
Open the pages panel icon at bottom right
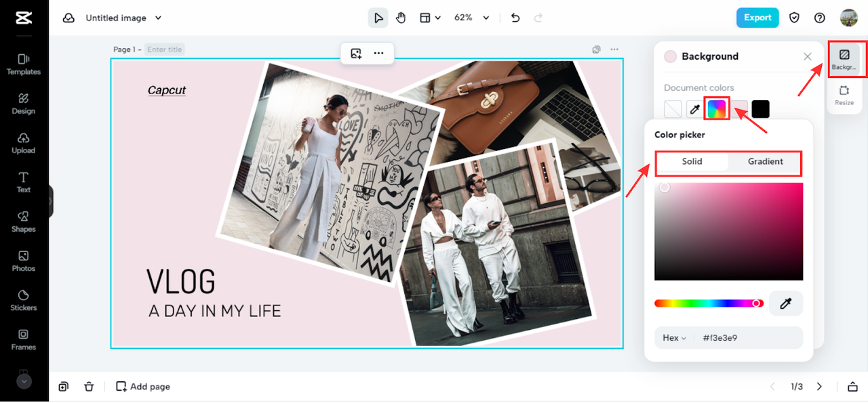[x=852, y=387]
